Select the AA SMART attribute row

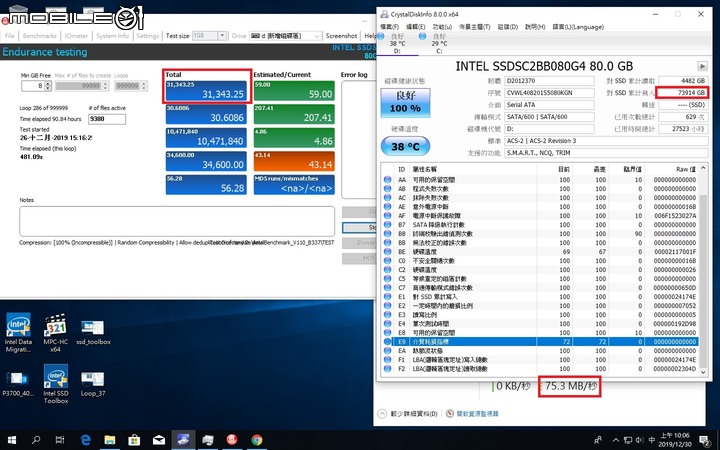(x=540, y=180)
